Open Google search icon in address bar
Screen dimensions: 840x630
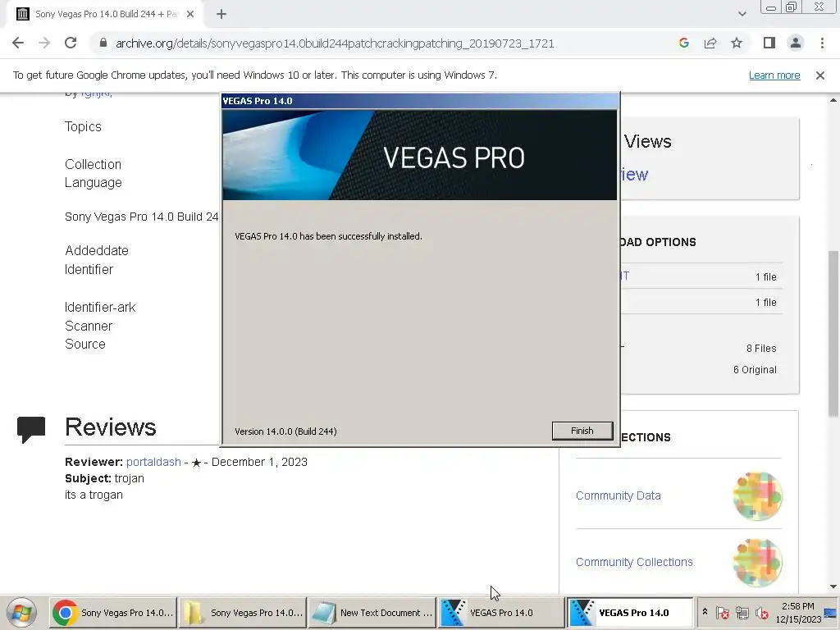[683, 43]
